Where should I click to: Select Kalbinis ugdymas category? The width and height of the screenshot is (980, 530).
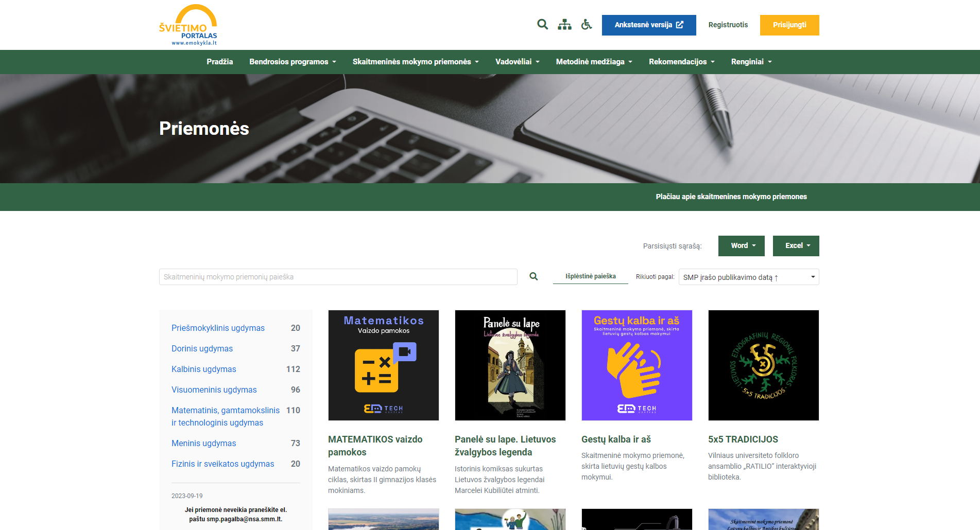204,369
